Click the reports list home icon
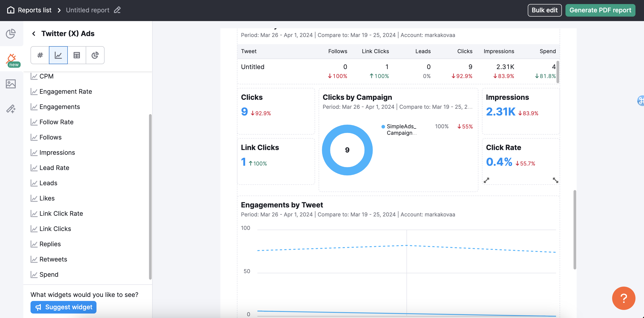 tap(10, 10)
